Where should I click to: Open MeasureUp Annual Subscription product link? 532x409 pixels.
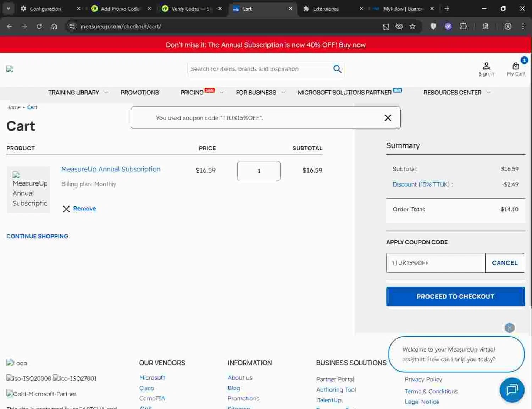click(x=111, y=169)
